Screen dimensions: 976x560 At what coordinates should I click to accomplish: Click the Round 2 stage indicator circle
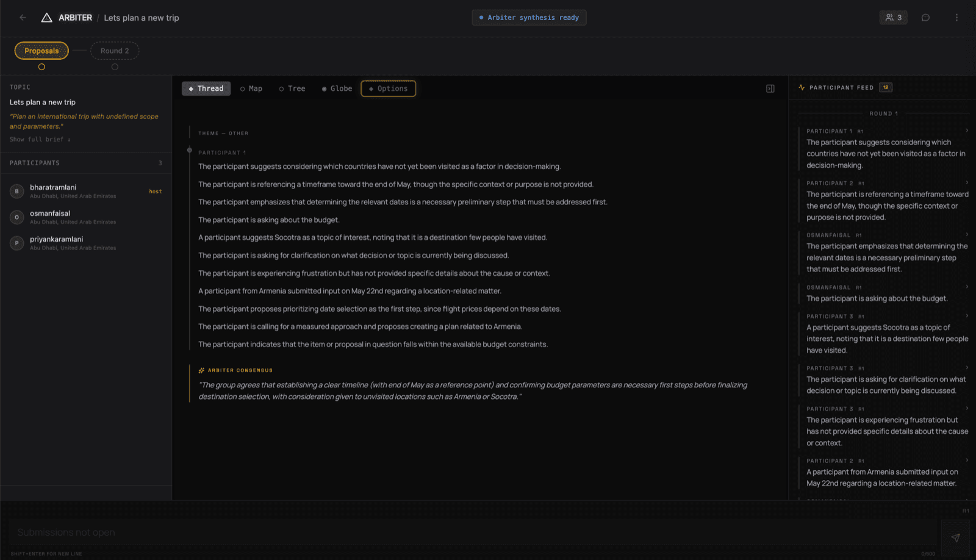(115, 67)
